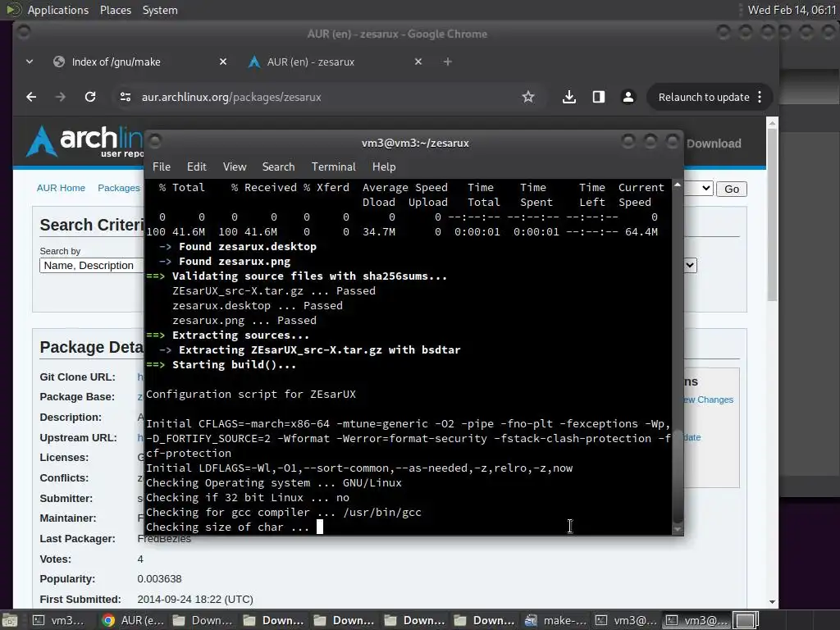Image resolution: width=840 pixels, height=630 pixels.
Task: Open the dropdown beside the Go button
Action: (699, 189)
